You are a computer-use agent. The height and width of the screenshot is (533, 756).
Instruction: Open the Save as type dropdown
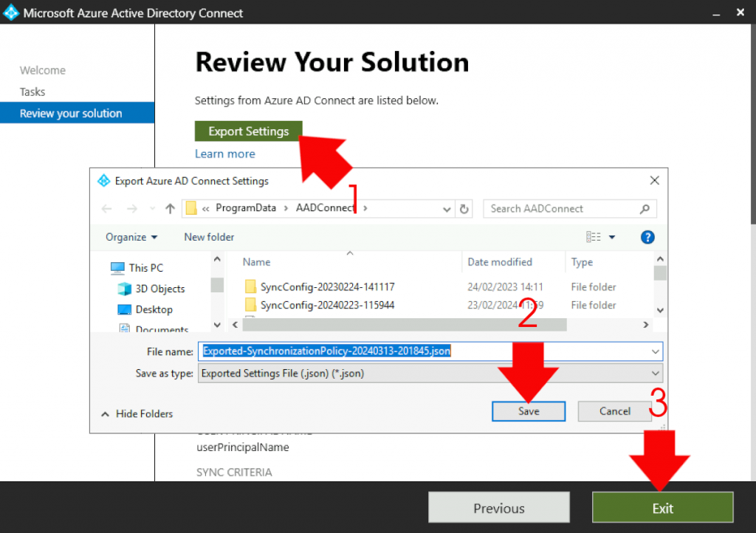[653, 374]
